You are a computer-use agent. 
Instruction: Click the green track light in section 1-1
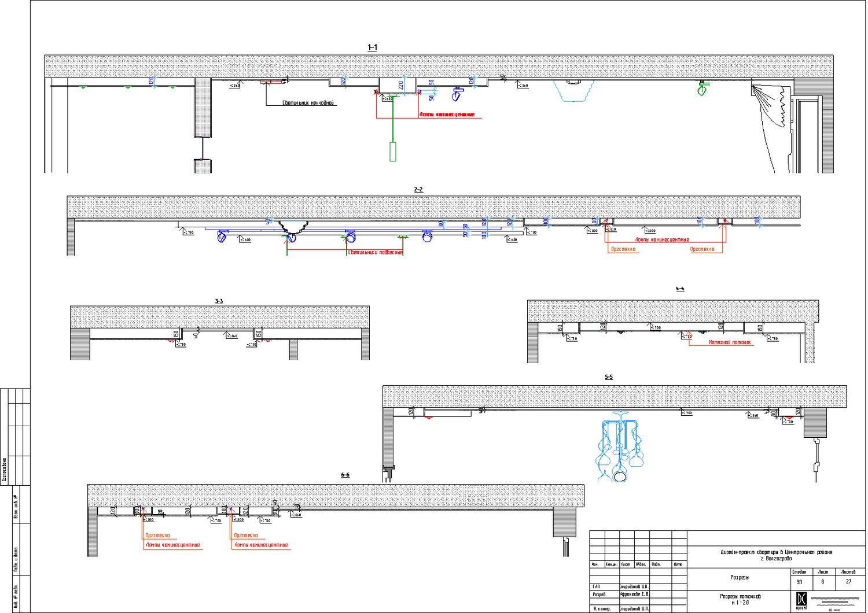[703, 89]
